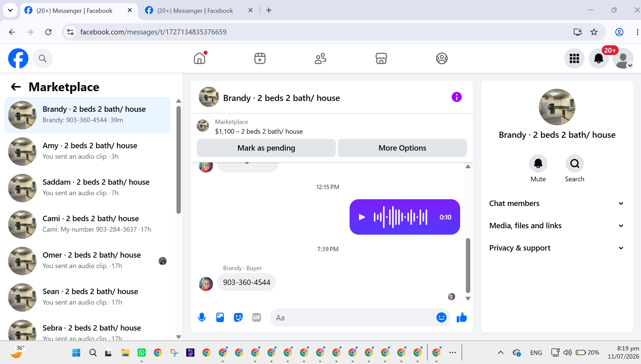This screenshot has width=641, height=364.
Task: Click the More Options button
Action: [x=402, y=148]
